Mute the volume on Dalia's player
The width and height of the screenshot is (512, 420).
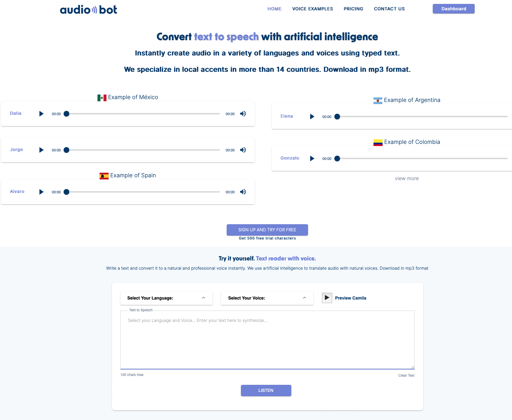coord(243,113)
